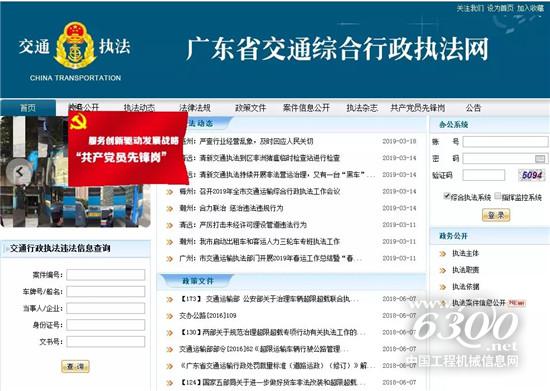Focus the 车牌号/船名 input field

[106, 291]
